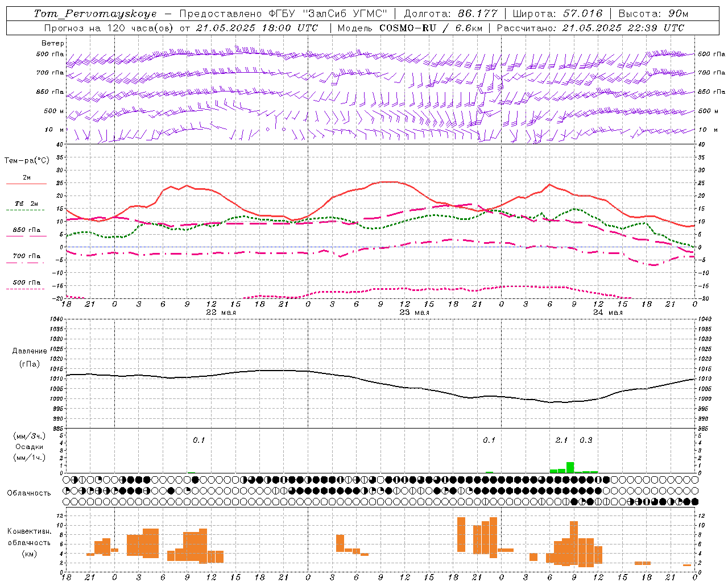
Task: Click the red 2м legend line sample
Action: coord(26,184)
